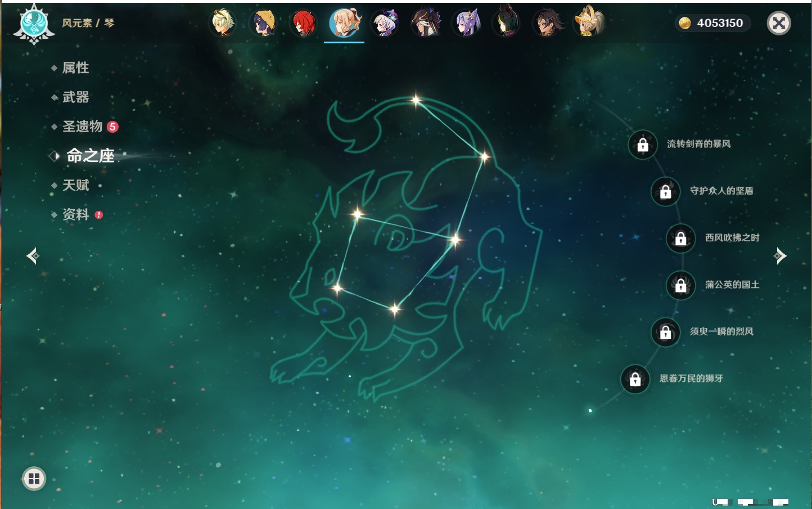The image size is (812, 509).
Task: Click lock icon for 恩眷万民的狮牙
Action: [x=635, y=379]
